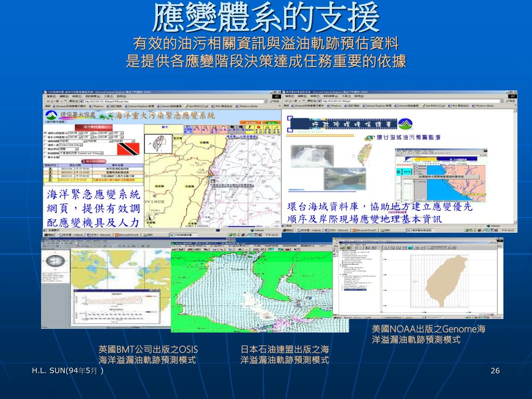The image size is (532, 399).
Task: Click orange button above the map toolbar
Action: click(x=250, y=123)
